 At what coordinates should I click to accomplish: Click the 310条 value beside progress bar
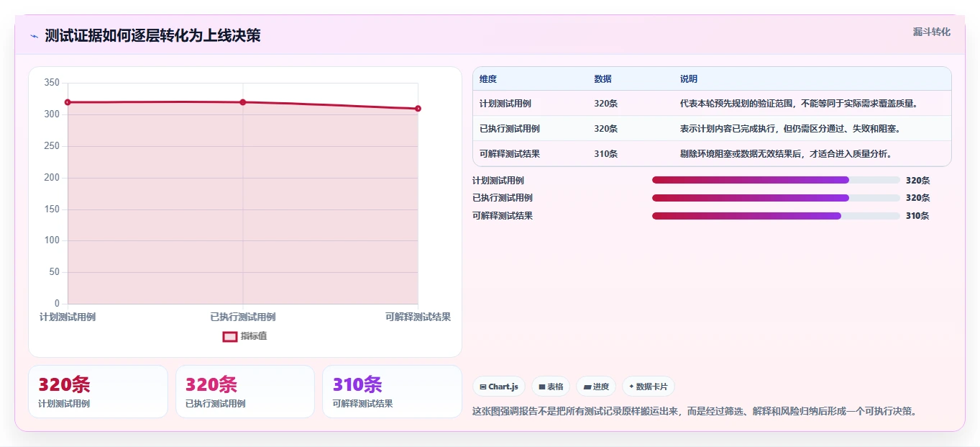tap(917, 216)
